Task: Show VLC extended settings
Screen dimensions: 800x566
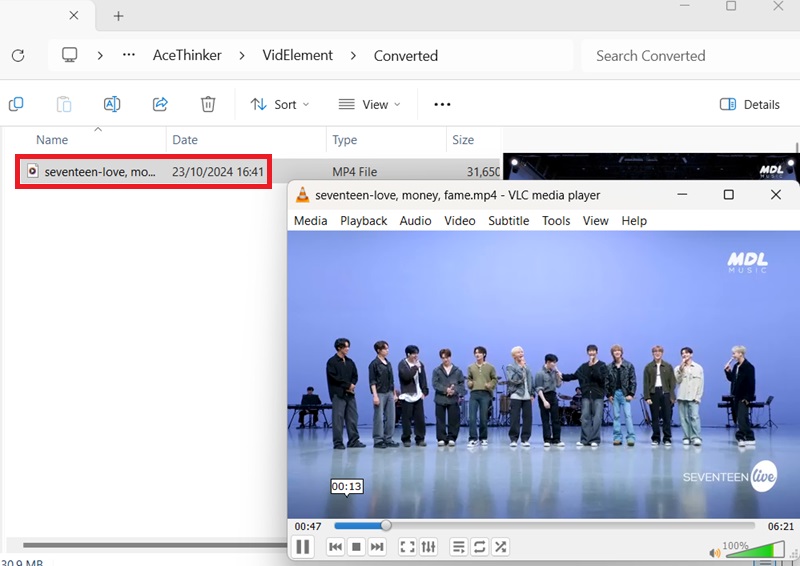Action: click(x=428, y=547)
